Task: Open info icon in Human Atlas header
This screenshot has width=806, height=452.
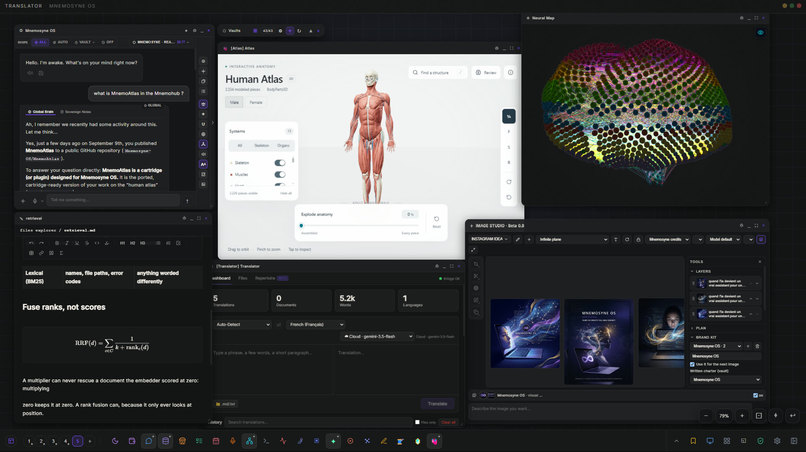Action: (x=510, y=73)
